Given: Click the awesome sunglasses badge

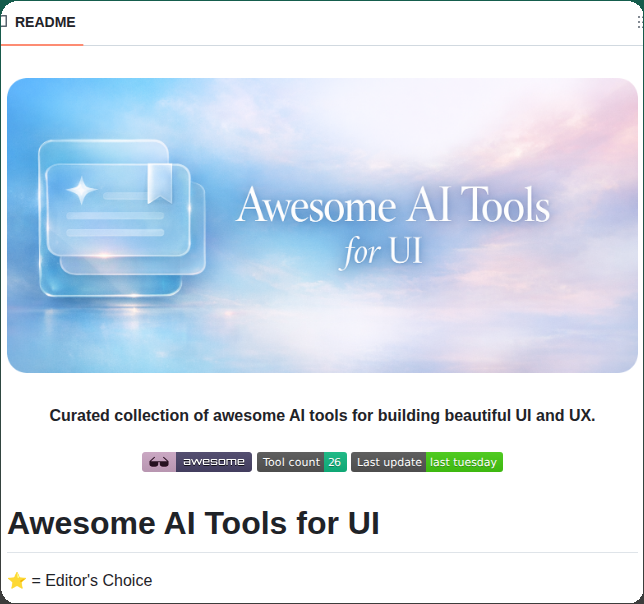Looking at the screenshot, I should pos(197,462).
